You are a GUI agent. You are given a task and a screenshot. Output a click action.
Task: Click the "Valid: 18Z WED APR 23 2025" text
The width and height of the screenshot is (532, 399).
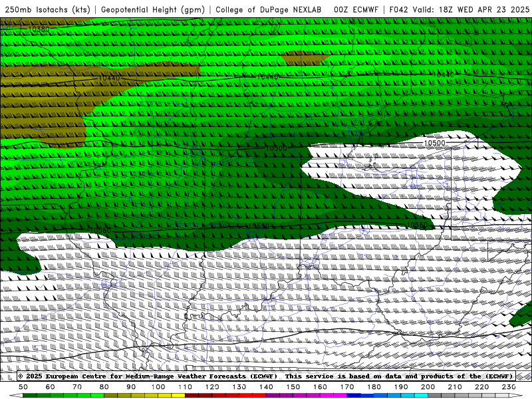coord(471,9)
